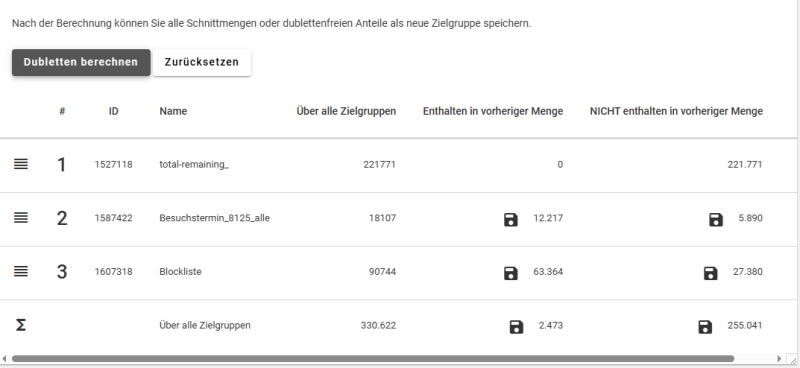
Task: Save the 63.364 Blockliste intersection
Action: 511,273
